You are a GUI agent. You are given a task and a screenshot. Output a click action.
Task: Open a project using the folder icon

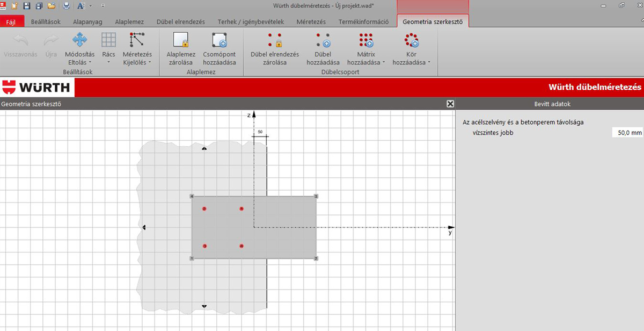tap(51, 5)
